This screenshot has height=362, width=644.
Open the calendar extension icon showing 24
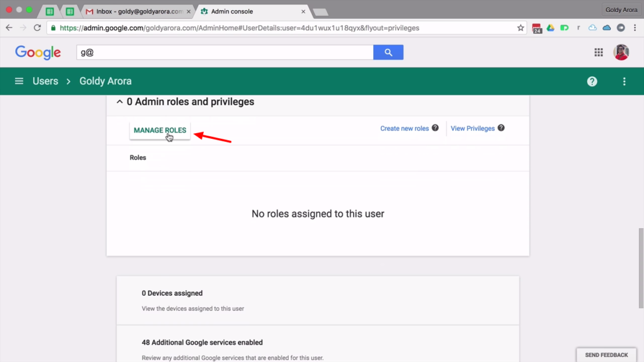536,28
